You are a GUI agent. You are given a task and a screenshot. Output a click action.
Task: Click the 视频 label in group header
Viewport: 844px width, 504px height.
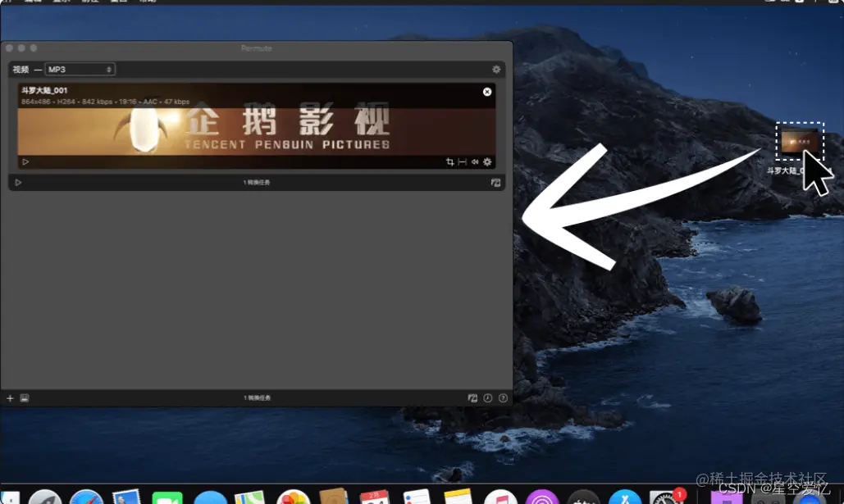click(x=21, y=70)
